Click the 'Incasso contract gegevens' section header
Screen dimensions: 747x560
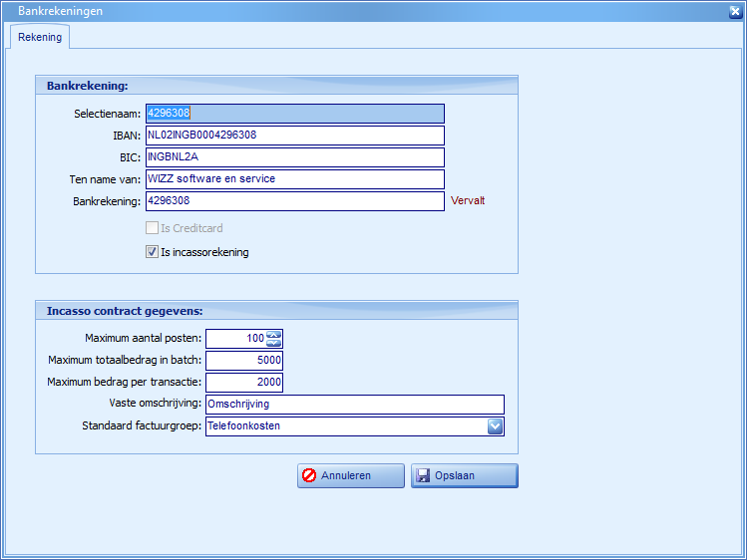tap(124, 311)
